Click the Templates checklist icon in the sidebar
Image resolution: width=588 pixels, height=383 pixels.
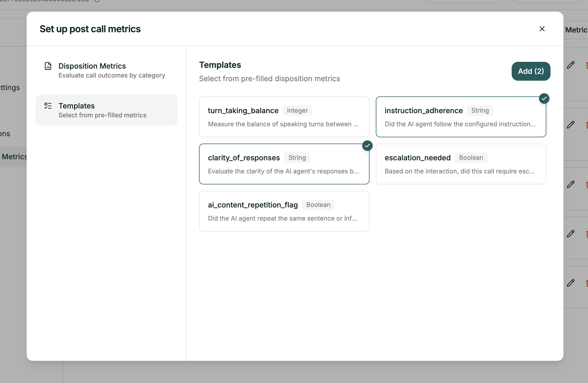point(48,106)
